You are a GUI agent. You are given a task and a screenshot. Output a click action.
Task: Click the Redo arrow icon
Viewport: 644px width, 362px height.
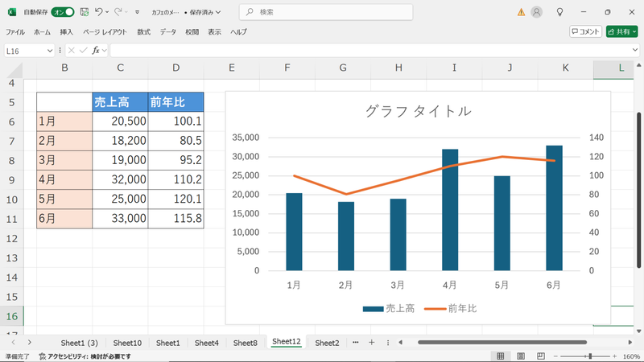118,12
